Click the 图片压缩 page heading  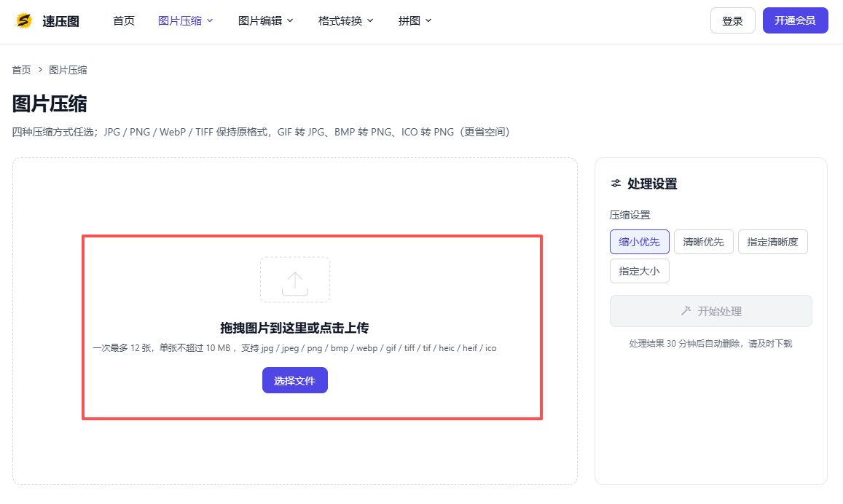[x=50, y=103]
